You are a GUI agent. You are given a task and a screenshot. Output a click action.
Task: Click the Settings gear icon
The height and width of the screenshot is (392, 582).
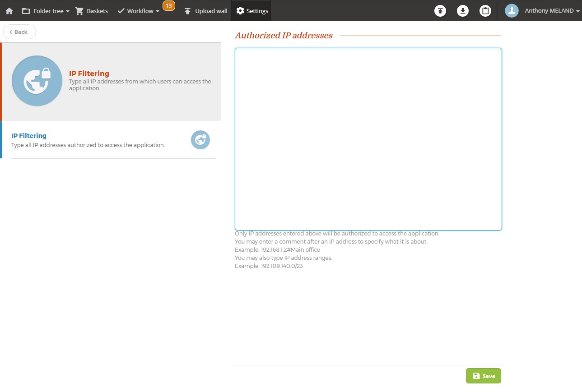(x=240, y=11)
